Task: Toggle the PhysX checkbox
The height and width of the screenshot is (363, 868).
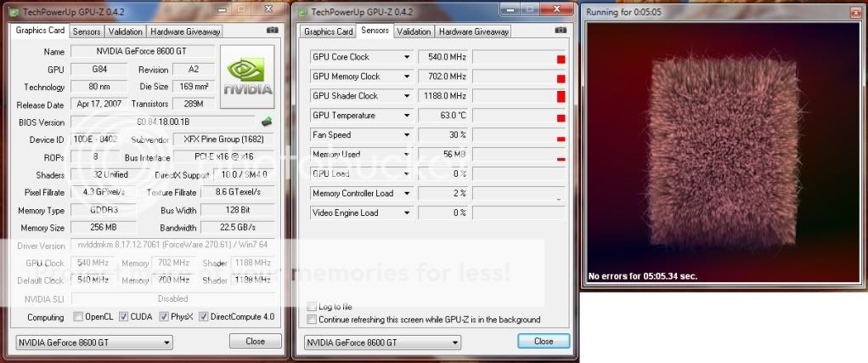Action: coord(164,317)
